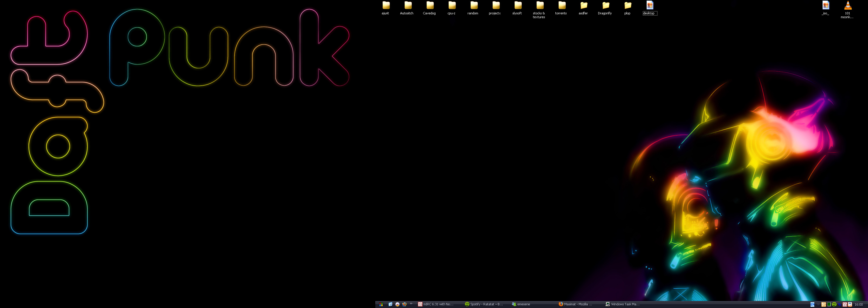Select the VLC cone 101 moonk file
The height and width of the screenshot is (308, 868).
coord(847,6)
